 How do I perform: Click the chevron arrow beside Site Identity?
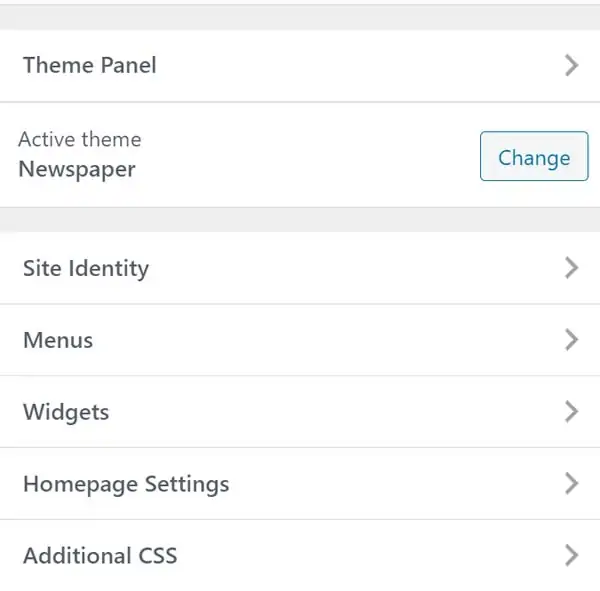pos(571,268)
